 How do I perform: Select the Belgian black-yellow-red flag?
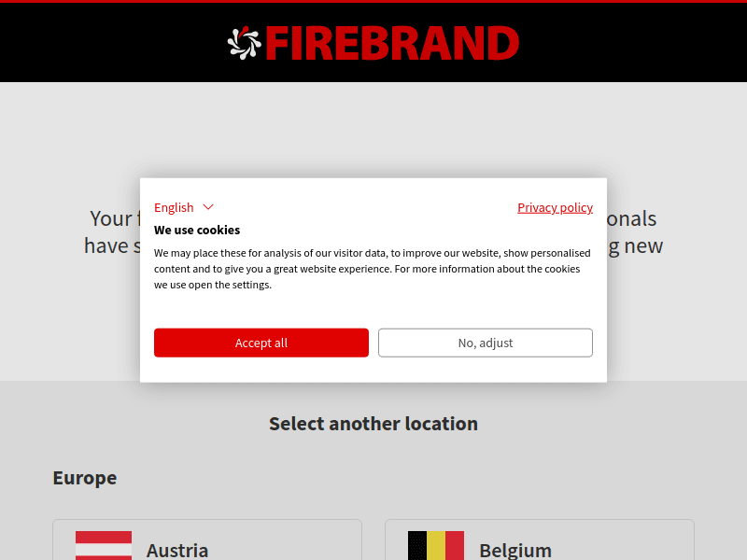pos(435,545)
